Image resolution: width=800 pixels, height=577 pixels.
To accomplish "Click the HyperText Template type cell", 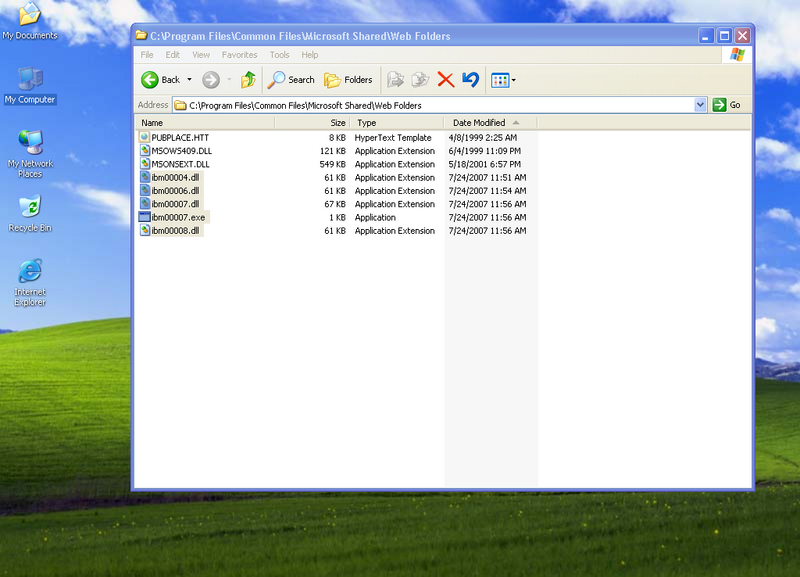I will pyautogui.click(x=393, y=138).
